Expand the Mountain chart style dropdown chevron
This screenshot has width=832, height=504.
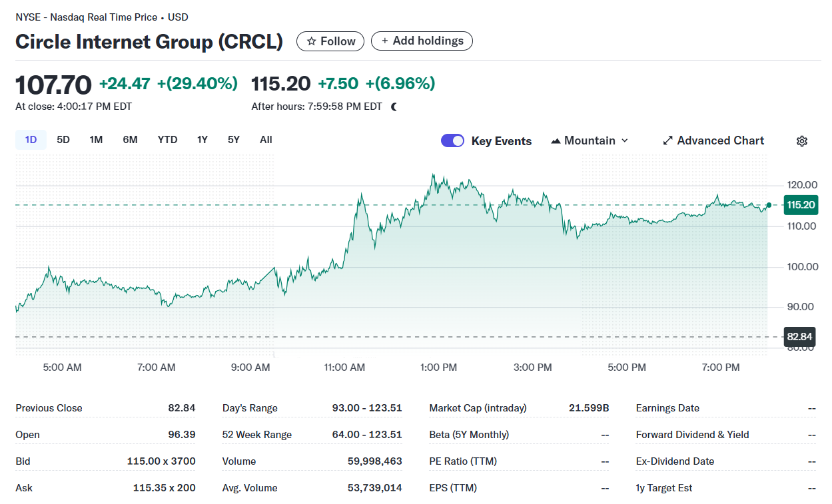(625, 141)
